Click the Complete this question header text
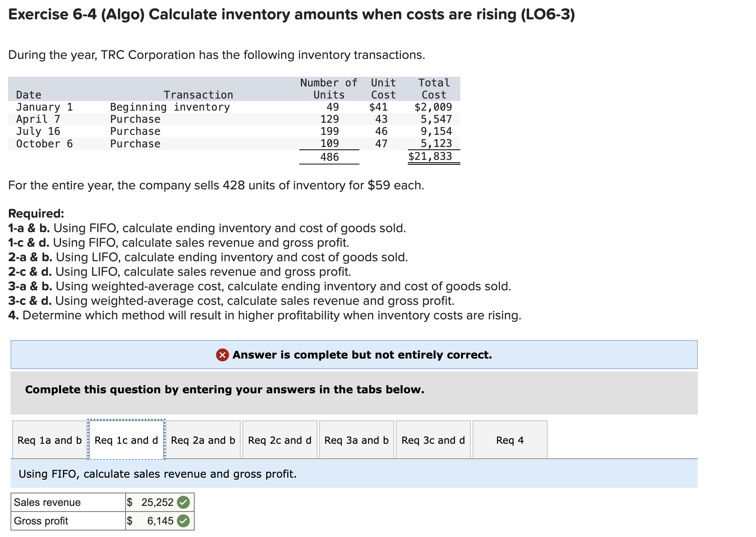Viewport: 756px width, 537px height. tap(225, 390)
